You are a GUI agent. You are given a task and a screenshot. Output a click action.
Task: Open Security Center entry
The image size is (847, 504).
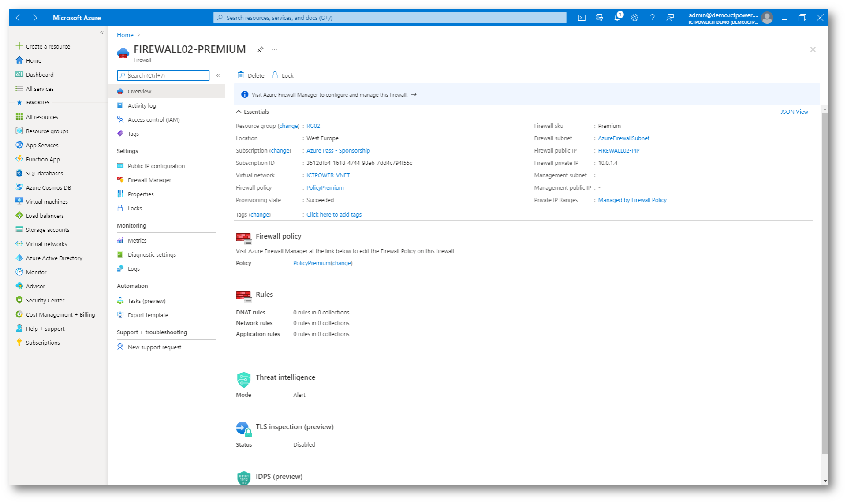tap(40, 300)
